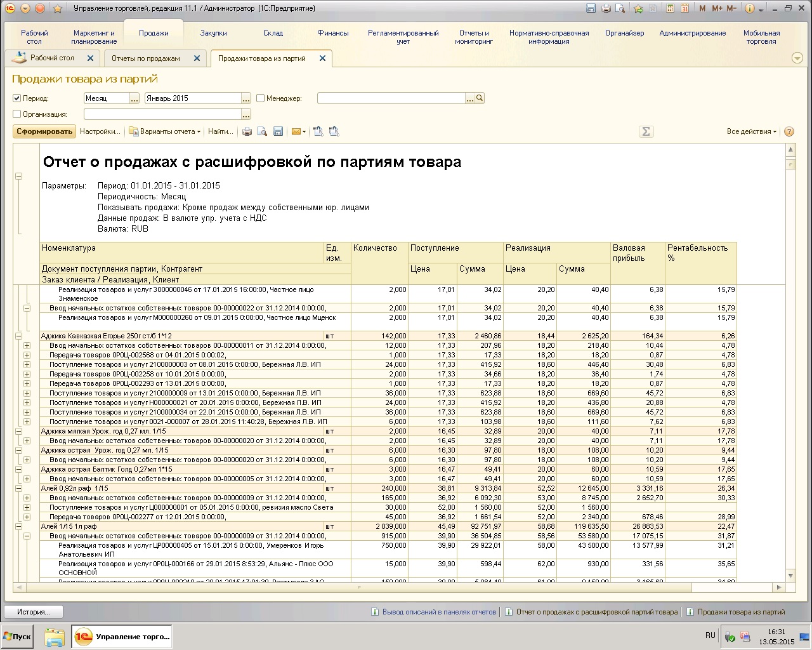Open the Calendar icon in the title bar
Image resolution: width=812 pixels, height=650 pixels.
685,8
